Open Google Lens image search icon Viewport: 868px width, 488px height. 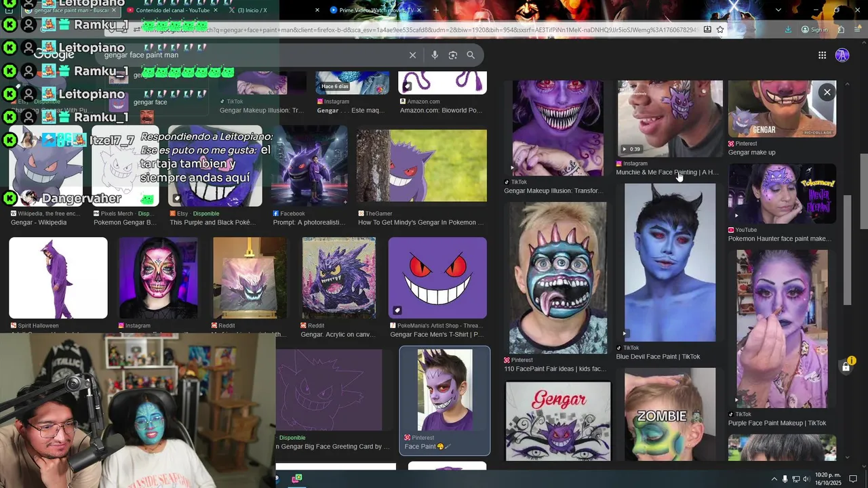coord(453,55)
